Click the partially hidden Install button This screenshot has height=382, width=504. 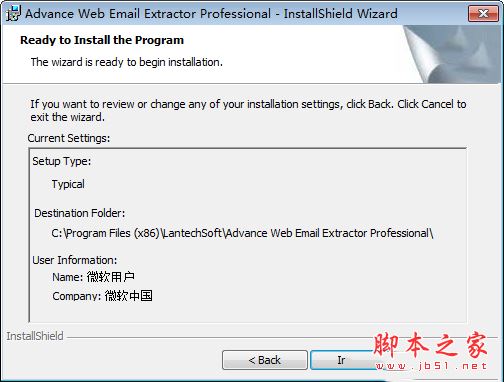click(343, 360)
